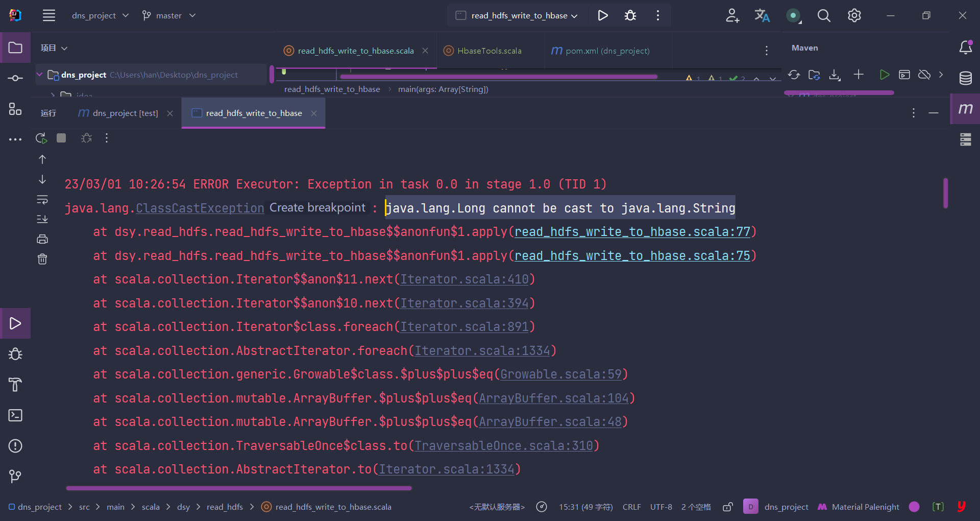The width and height of the screenshot is (980, 521).
Task: Jump up the stack trace
Action: click(42, 159)
